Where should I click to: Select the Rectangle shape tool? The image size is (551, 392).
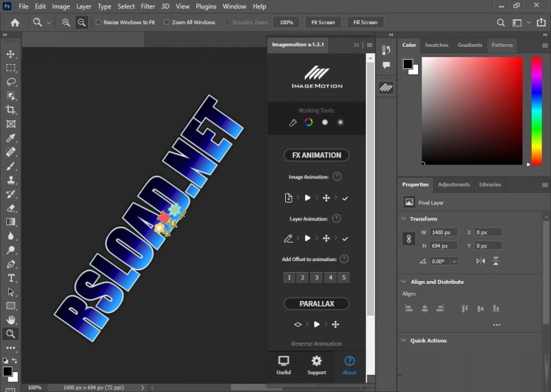click(10, 306)
